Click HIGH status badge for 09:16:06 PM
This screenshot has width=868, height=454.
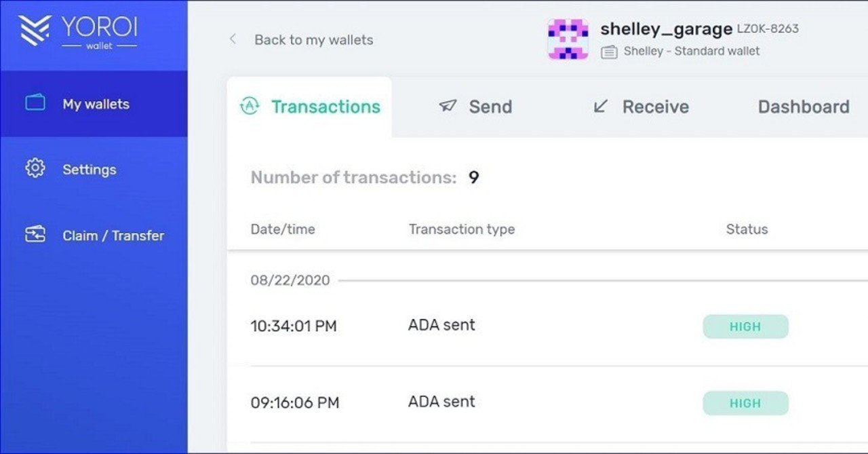pos(745,403)
